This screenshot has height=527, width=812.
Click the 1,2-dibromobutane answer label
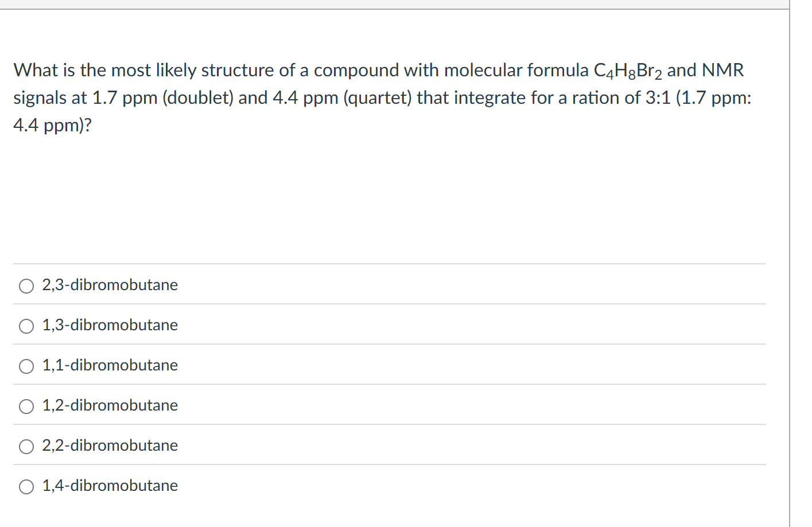109,405
